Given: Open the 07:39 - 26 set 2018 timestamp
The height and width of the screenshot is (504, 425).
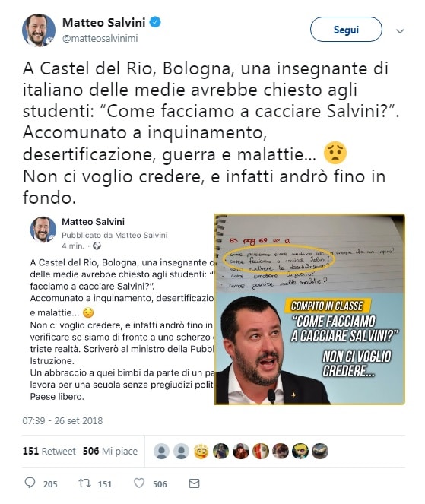Looking at the screenshot, I should [62, 420].
